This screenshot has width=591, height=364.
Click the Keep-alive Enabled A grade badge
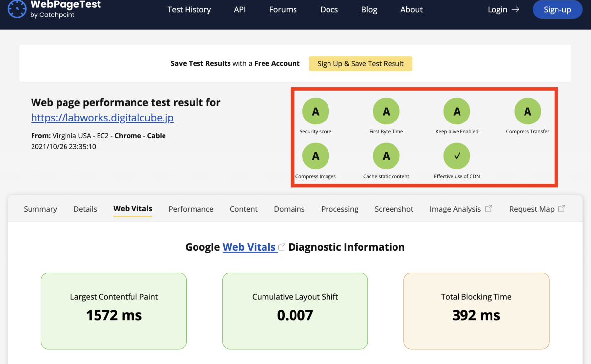pos(457,112)
